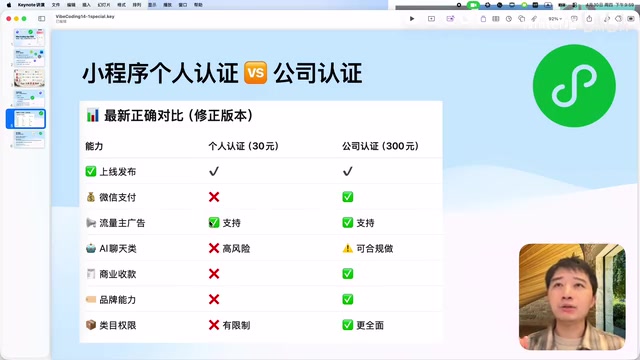Screen dimensions: 640x360
Task: Insert a chart from toolbar
Action: (509, 19)
